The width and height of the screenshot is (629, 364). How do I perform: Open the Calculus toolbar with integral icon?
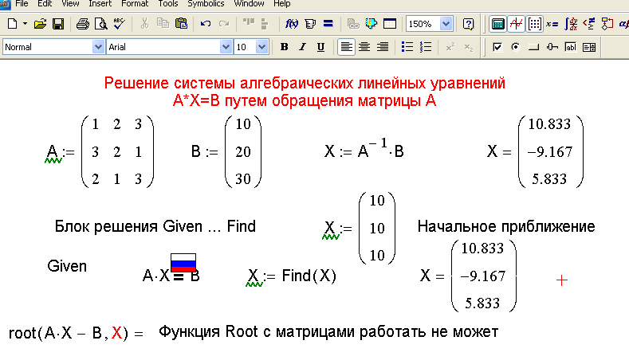click(x=571, y=24)
